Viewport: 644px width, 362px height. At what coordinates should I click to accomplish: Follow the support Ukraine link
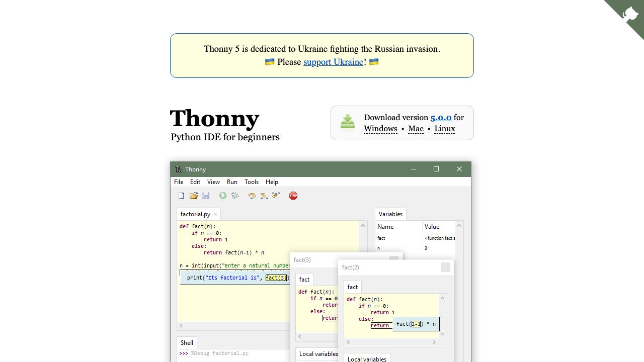coord(334,62)
